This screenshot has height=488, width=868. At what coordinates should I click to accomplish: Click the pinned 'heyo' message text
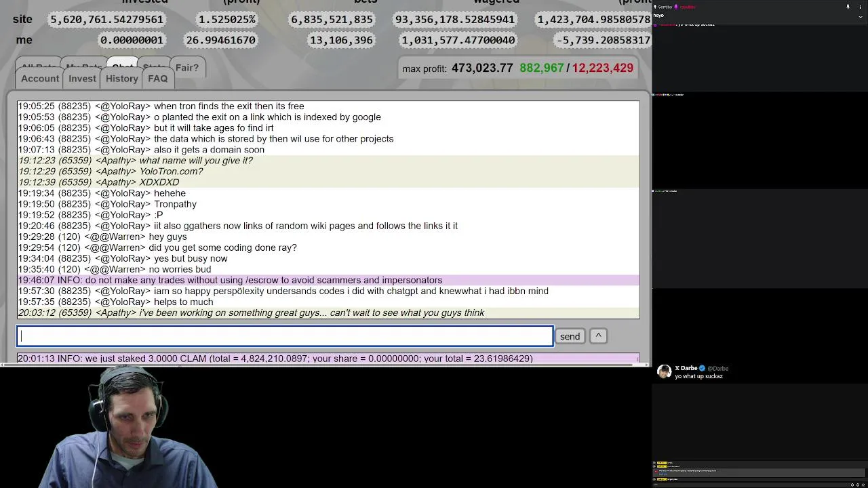pyautogui.click(x=658, y=15)
